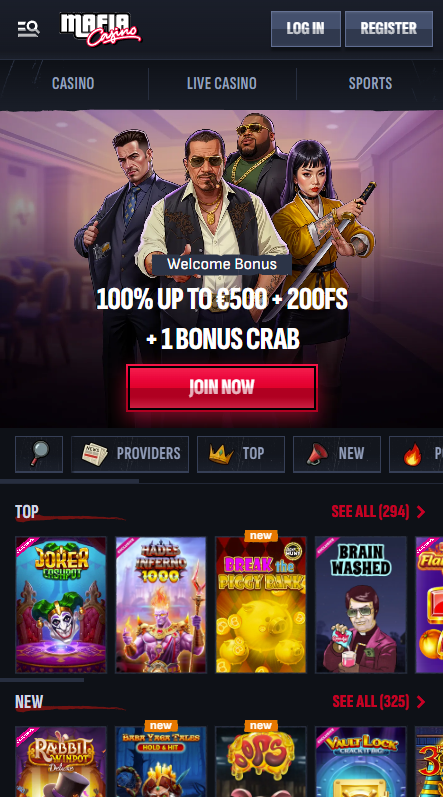Switch to the Casino tab
The height and width of the screenshot is (797, 443).
(x=73, y=83)
